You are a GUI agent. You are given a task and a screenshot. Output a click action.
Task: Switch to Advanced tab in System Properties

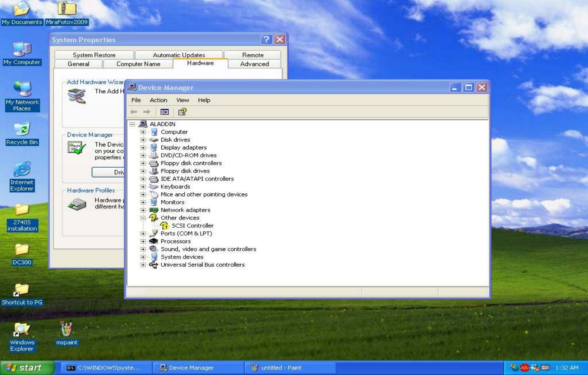click(x=255, y=64)
